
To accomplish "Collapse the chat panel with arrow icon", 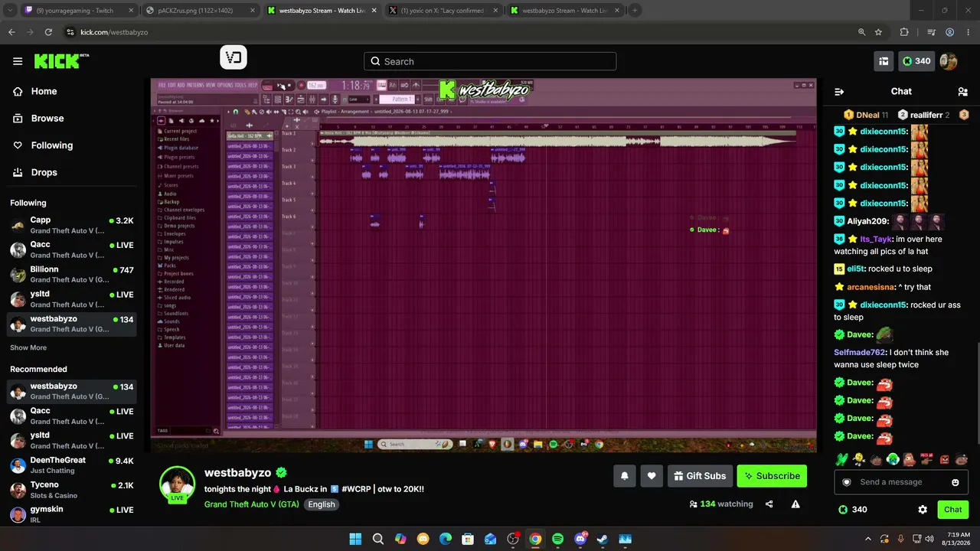I will [x=839, y=91].
